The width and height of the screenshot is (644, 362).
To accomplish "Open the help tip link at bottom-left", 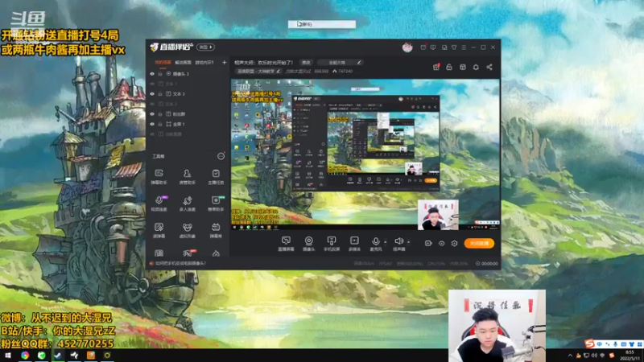I will point(180,264).
